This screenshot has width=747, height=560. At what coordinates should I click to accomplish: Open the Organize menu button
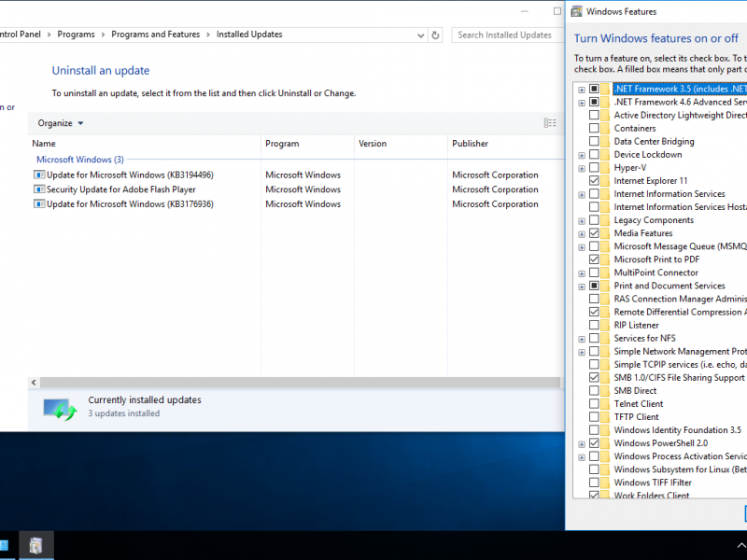(61, 123)
